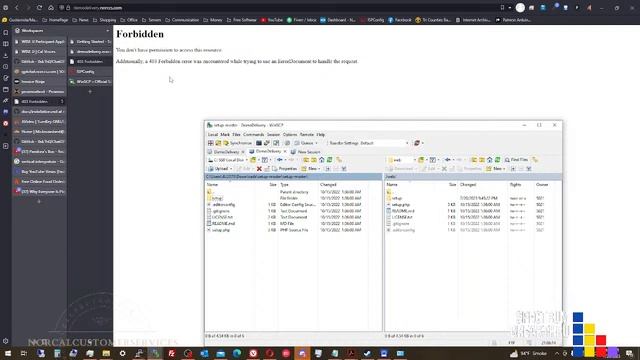This screenshot has height=360, width=640.
Task: Open history icon in browser sidebar
Action: point(6,67)
